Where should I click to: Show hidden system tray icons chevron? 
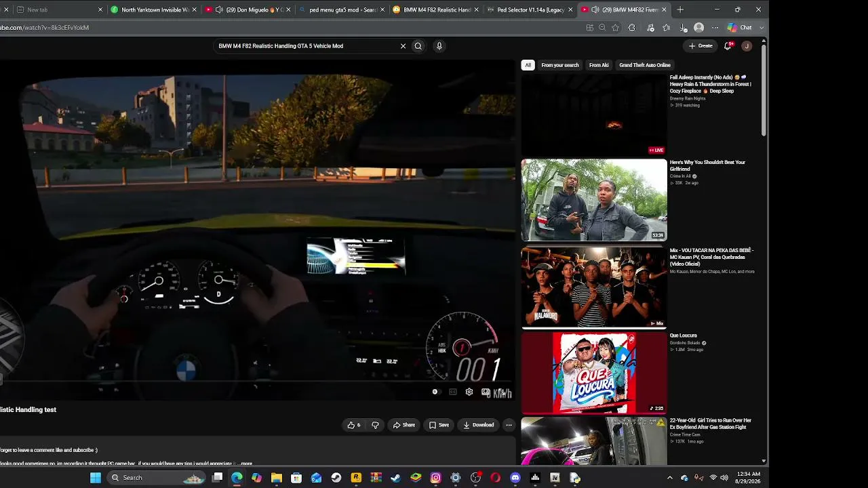click(x=670, y=478)
